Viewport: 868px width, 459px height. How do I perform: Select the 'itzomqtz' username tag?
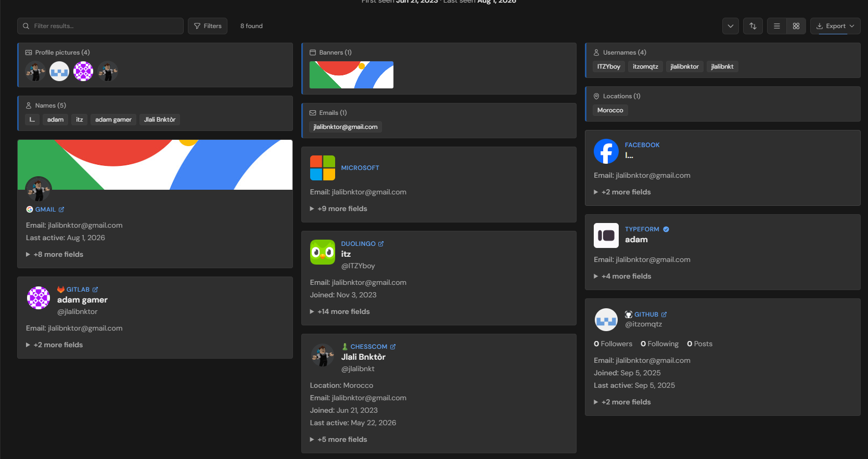[645, 67]
